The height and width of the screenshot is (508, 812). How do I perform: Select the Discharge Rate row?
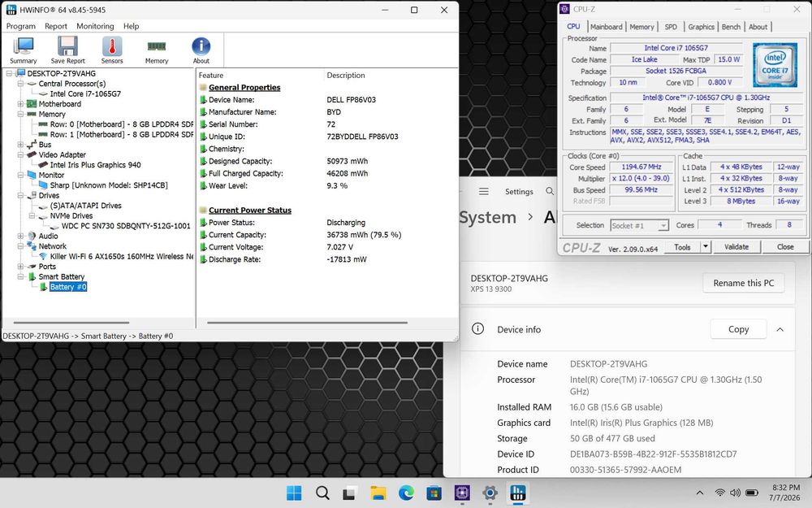pos(326,259)
